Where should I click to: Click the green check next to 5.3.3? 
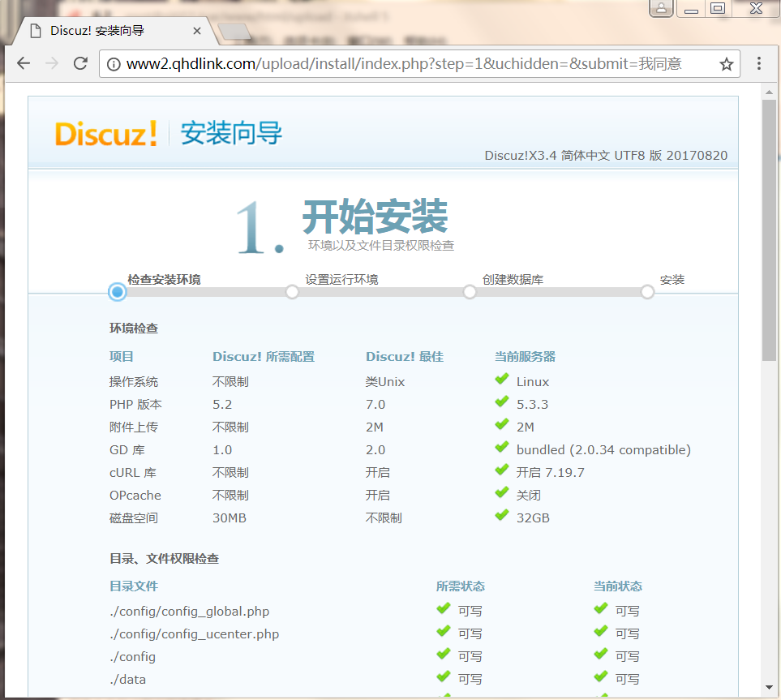(501, 402)
